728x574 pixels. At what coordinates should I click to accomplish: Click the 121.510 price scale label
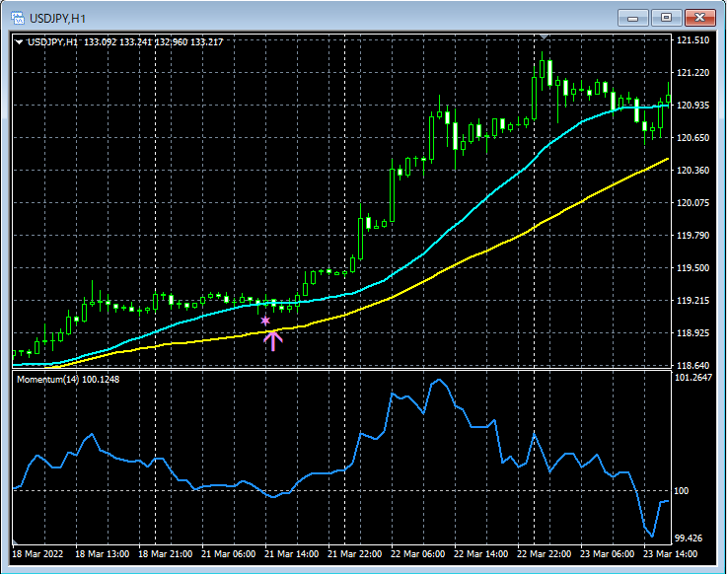click(693, 40)
